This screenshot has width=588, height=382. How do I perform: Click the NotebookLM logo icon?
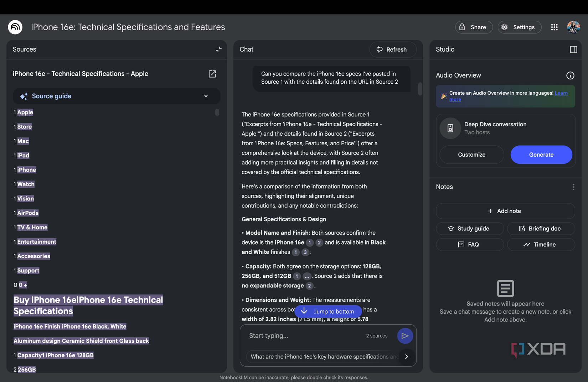[15, 27]
